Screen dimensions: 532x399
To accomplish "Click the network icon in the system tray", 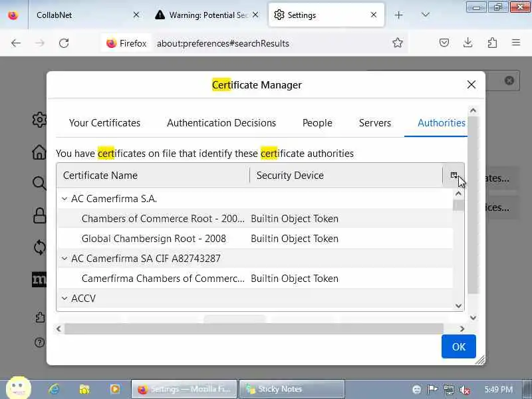I will point(448,390).
